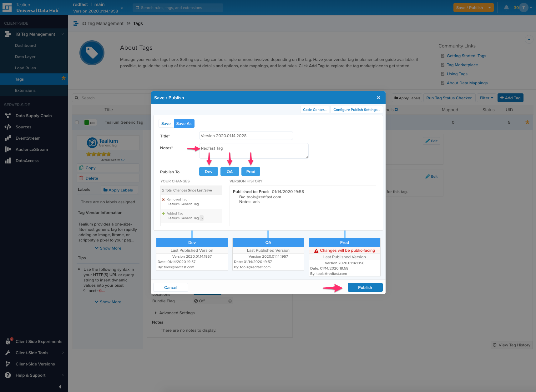Toggle the tag ON switch

click(90, 122)
